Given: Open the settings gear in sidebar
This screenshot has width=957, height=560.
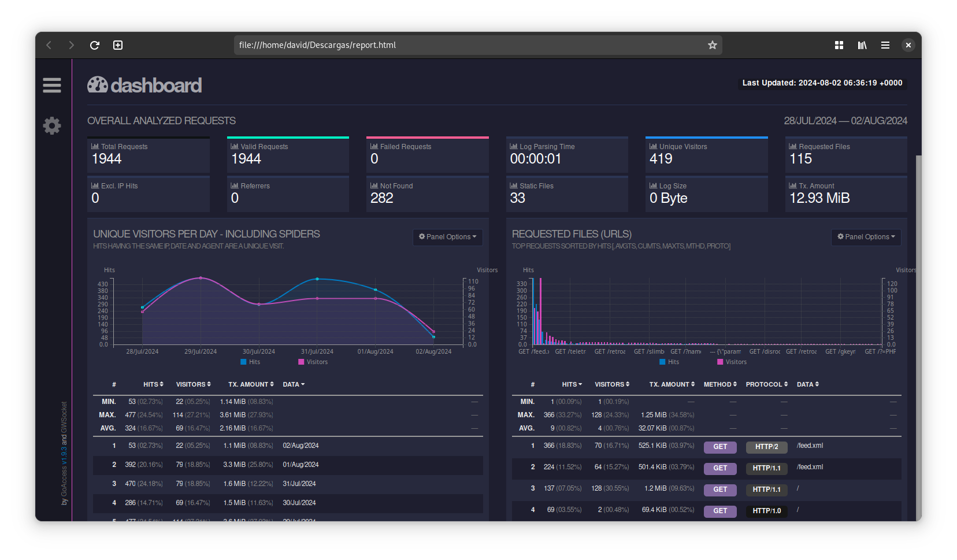Looking at the screenshot, I should pos(52,125).
